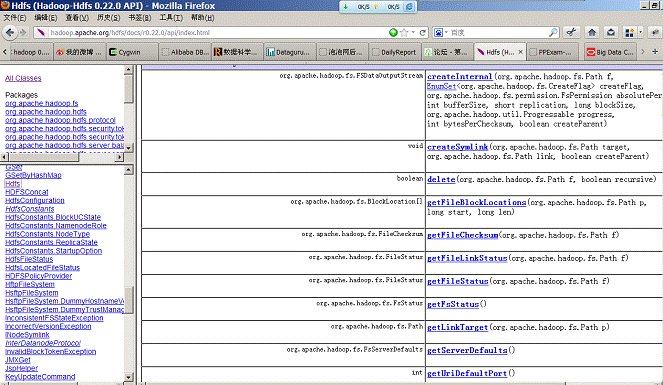Go forward with the Forward arrow

[23, 33]
